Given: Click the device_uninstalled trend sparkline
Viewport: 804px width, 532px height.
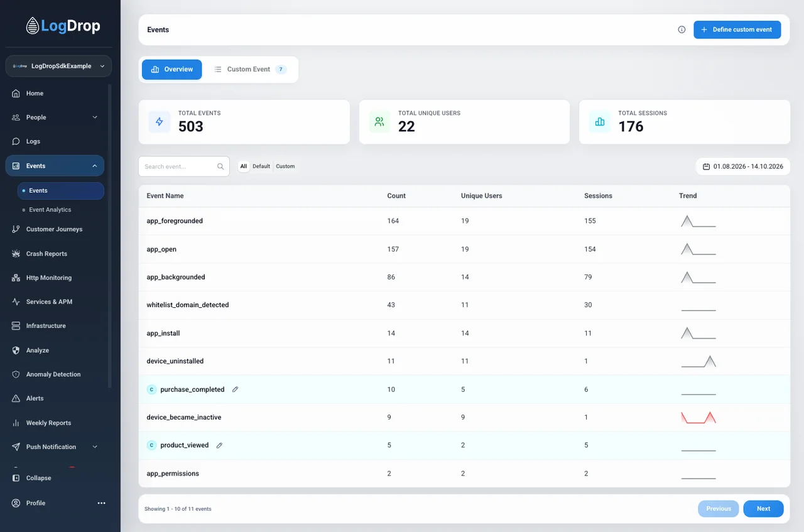Looking at the screenshot, I should (698, 361).
